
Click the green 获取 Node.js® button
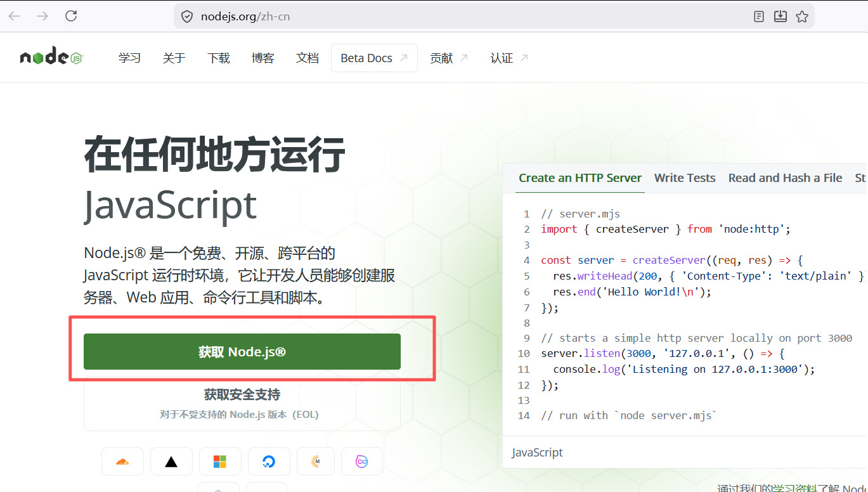tap(242, 351)
